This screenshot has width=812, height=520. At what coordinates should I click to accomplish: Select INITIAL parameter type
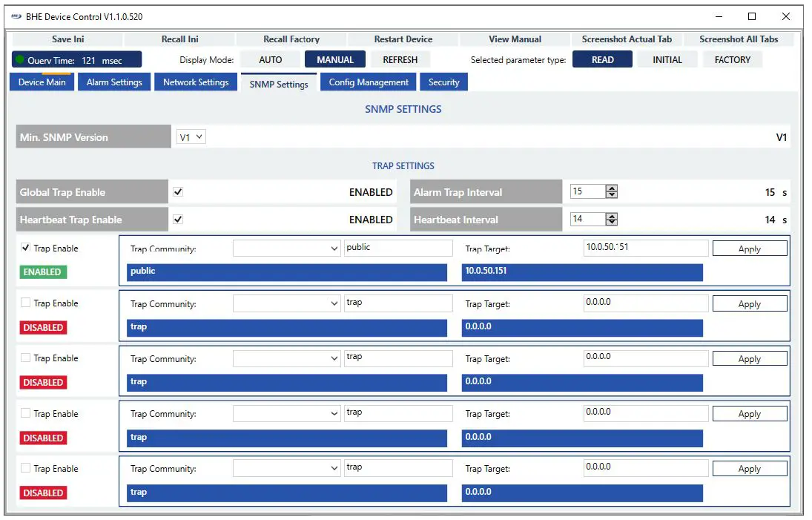click(667, 59)
